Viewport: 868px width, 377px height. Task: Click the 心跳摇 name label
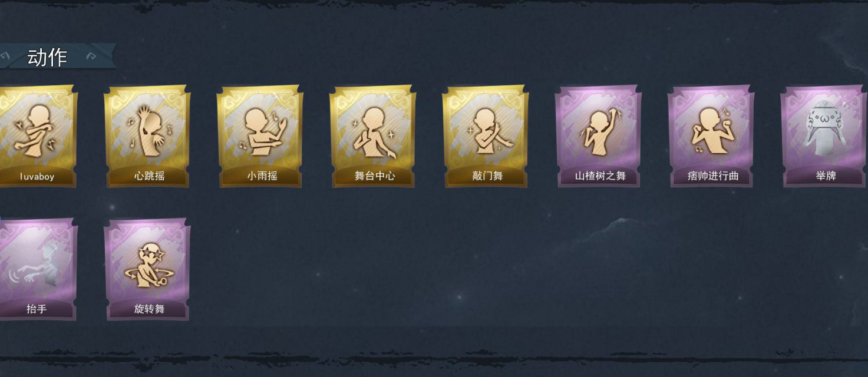point(149,176)
